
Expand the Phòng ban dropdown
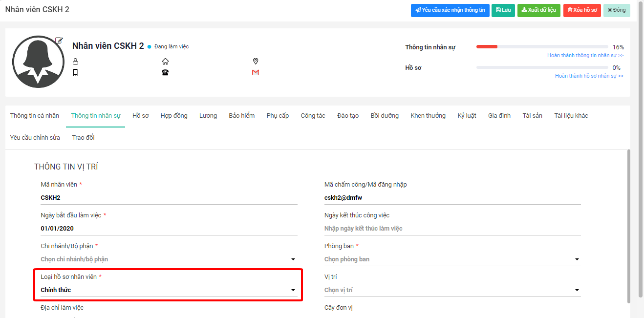click(452, 259)
